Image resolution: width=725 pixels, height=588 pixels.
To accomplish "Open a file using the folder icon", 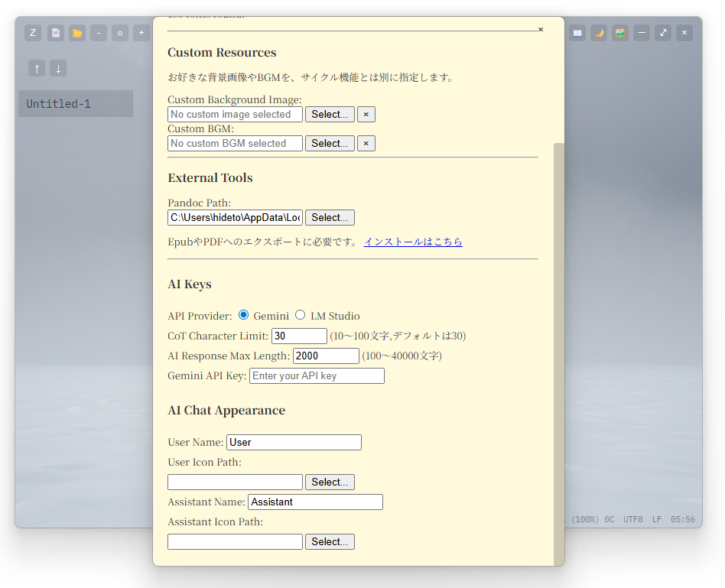I will 77,33.
